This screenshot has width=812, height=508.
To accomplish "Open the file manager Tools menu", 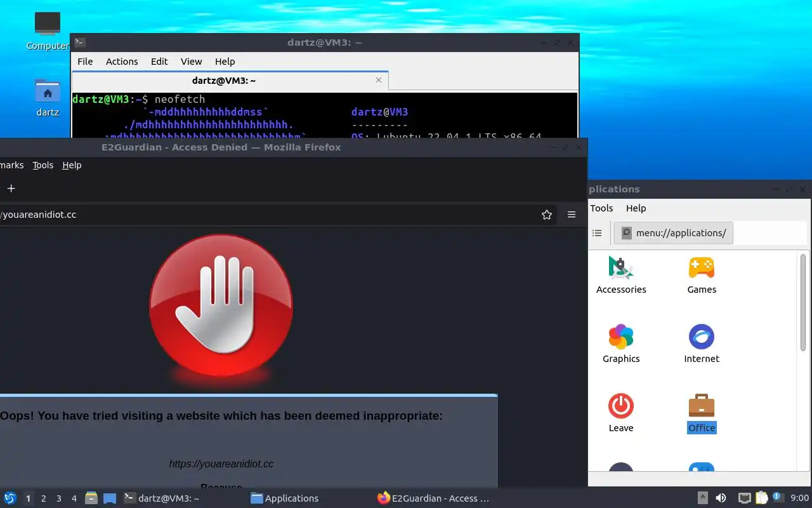I will [x=601, y=208].
